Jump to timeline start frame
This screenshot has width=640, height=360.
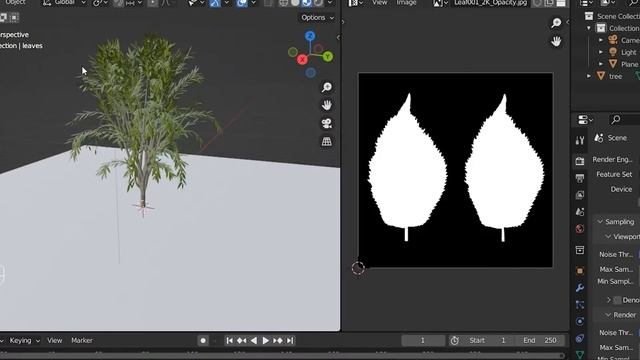coord(229,340)
